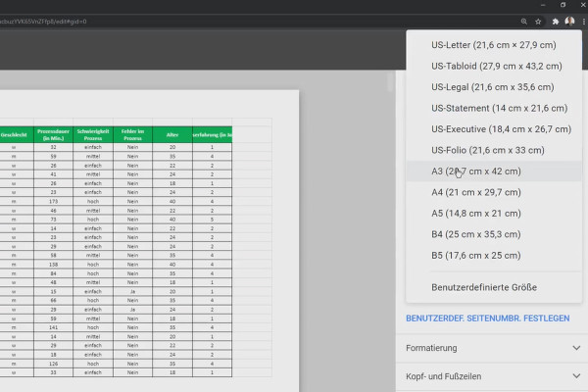Open Benutzerdefinierte Größe custom size option
This screenshot has height=392, width=588.
point(494,287)
